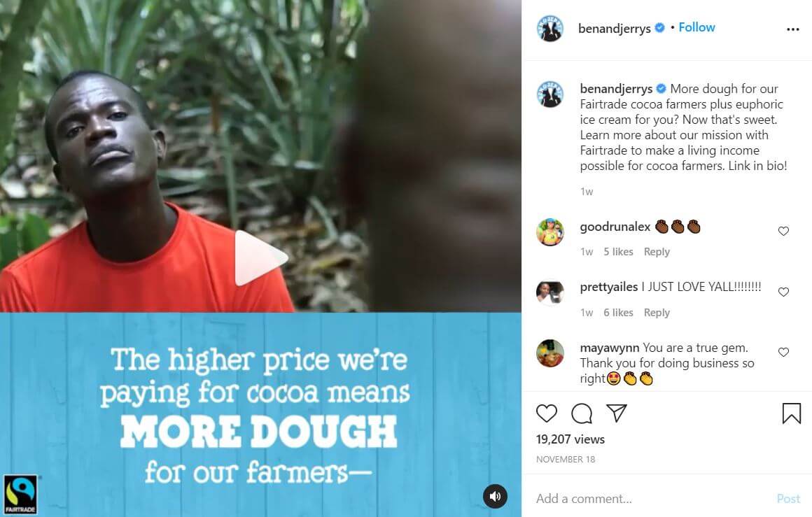The height and width of the screenshot is (517, 812).
Task: Like prettyailes's comment
Action: [783, 292]
